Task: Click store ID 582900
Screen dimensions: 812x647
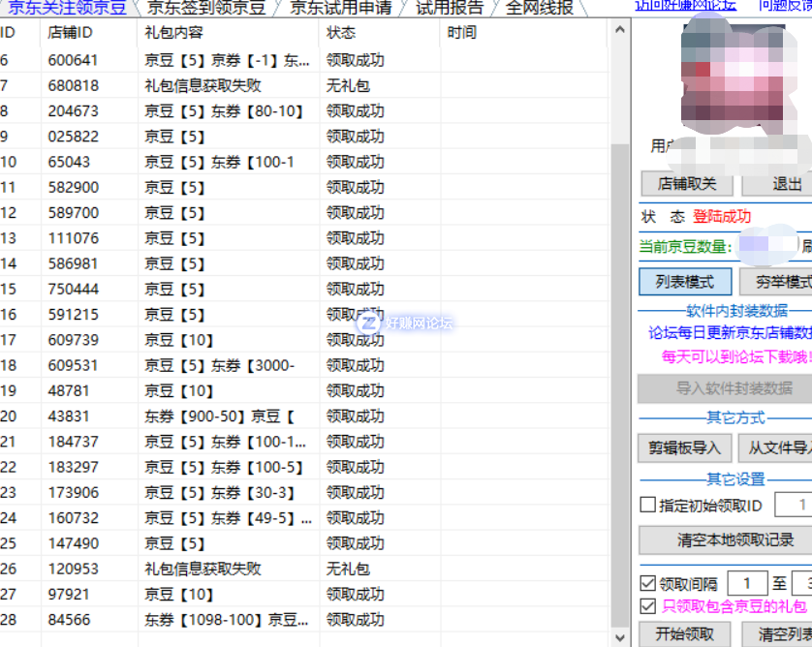Action: pyautogui.click(x=73, y=187)
